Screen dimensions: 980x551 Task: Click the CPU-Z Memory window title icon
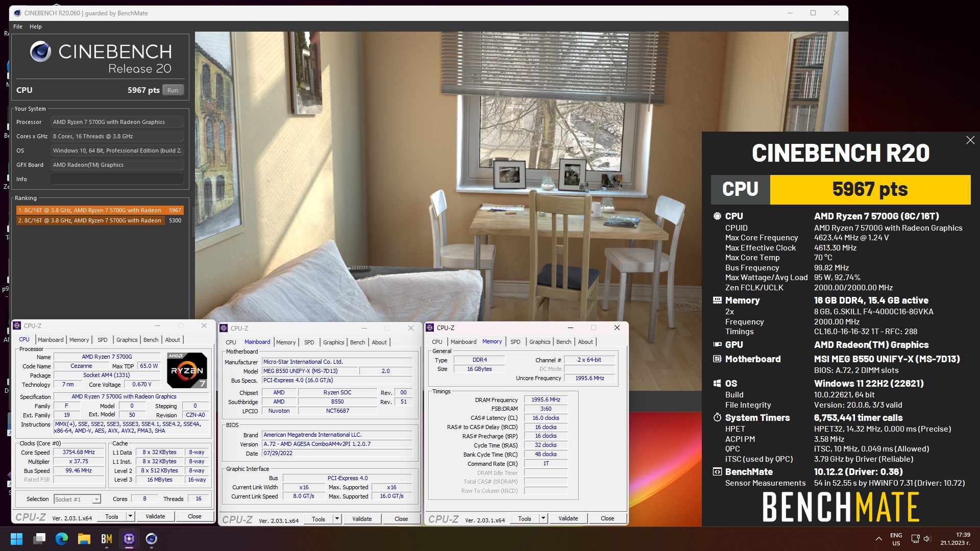click(430, 328)
